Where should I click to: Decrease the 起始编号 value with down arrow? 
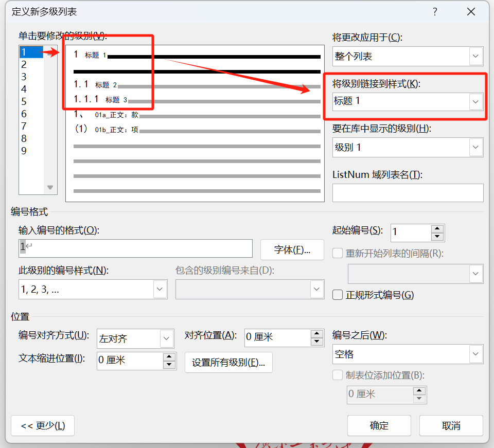click(x=437, y=237)
